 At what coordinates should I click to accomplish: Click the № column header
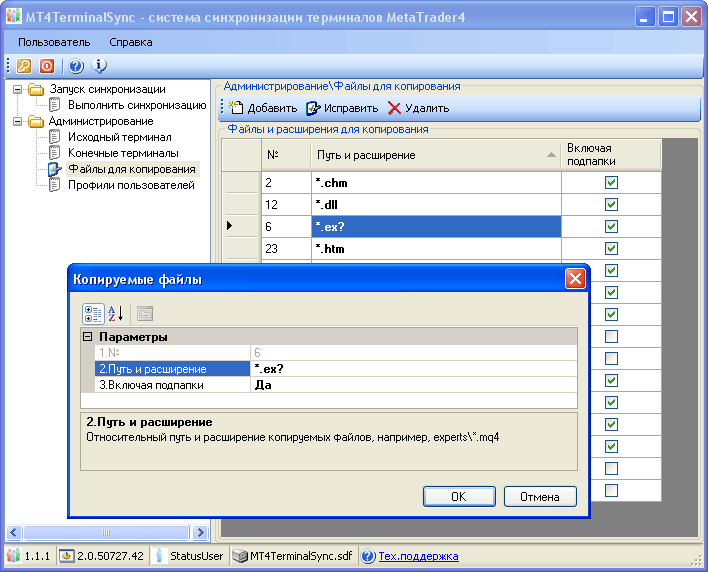286,155
